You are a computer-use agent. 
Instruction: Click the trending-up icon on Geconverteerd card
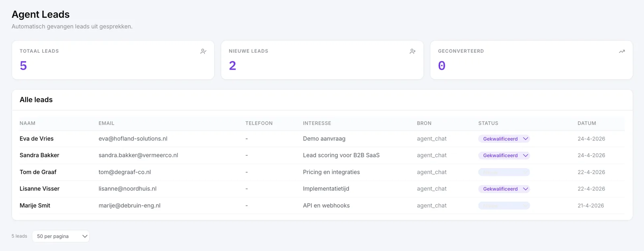coord(622,51)
